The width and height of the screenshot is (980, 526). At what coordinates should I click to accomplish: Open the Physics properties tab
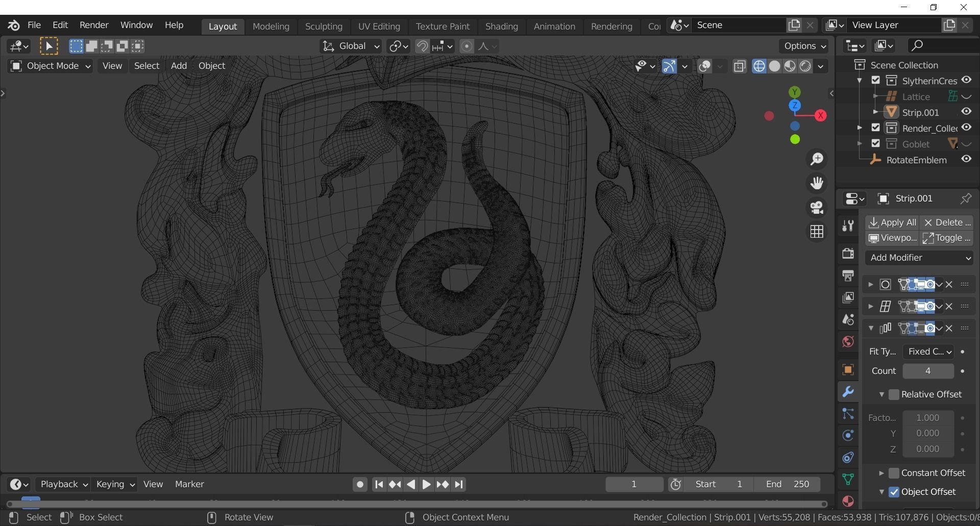848,435
